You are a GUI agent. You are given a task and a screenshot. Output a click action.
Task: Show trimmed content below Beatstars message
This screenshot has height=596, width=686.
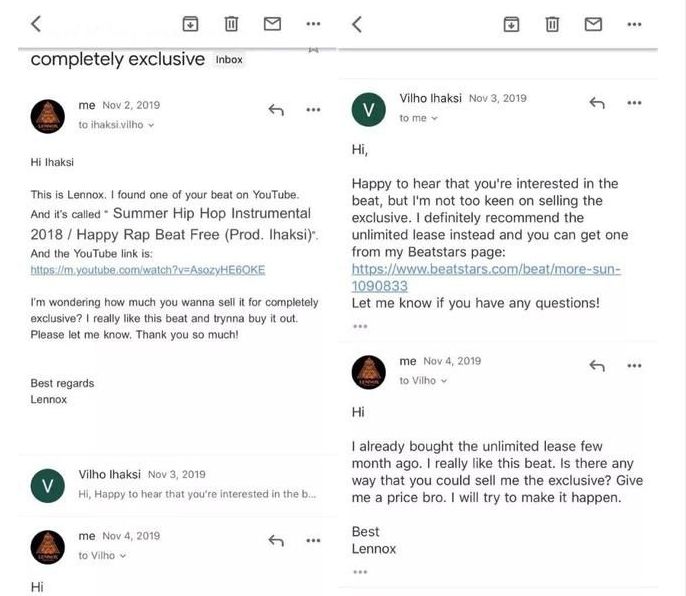(x=360, y=326)
